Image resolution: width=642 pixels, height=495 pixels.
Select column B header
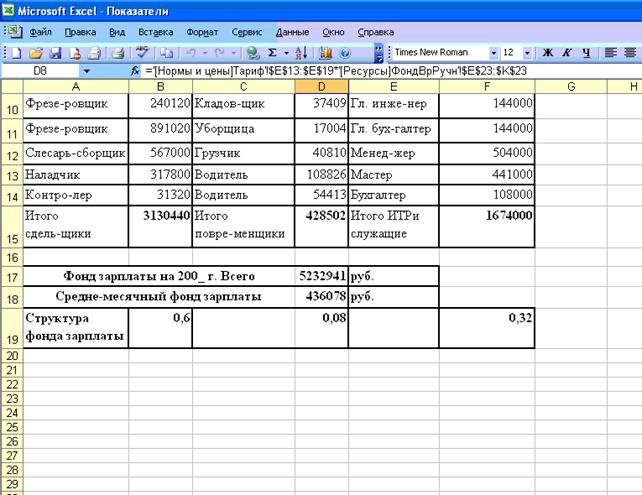coord(160,86)
